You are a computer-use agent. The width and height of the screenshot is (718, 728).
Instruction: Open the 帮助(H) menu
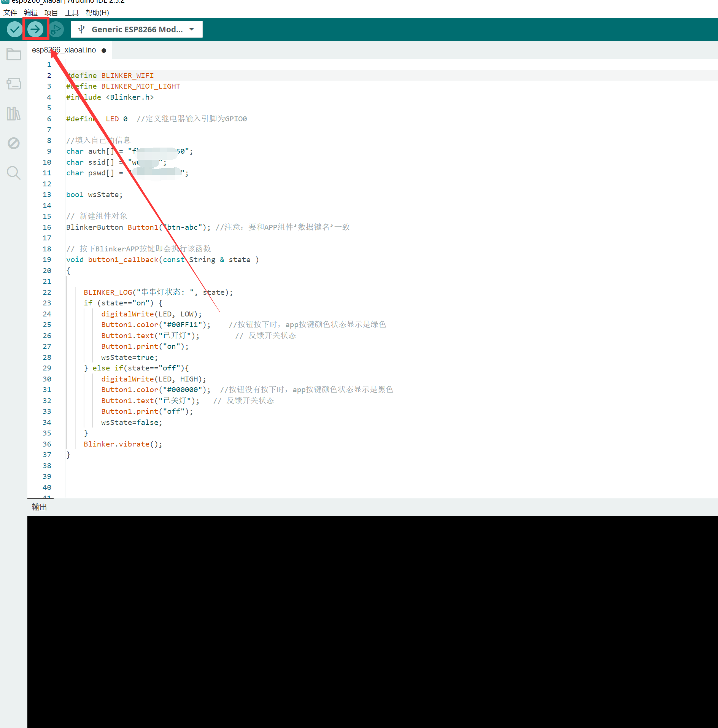tap(97, 13)
